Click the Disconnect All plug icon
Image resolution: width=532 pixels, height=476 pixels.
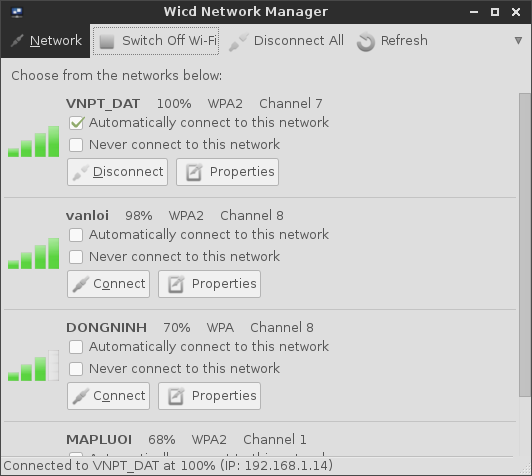pos(239,41)
